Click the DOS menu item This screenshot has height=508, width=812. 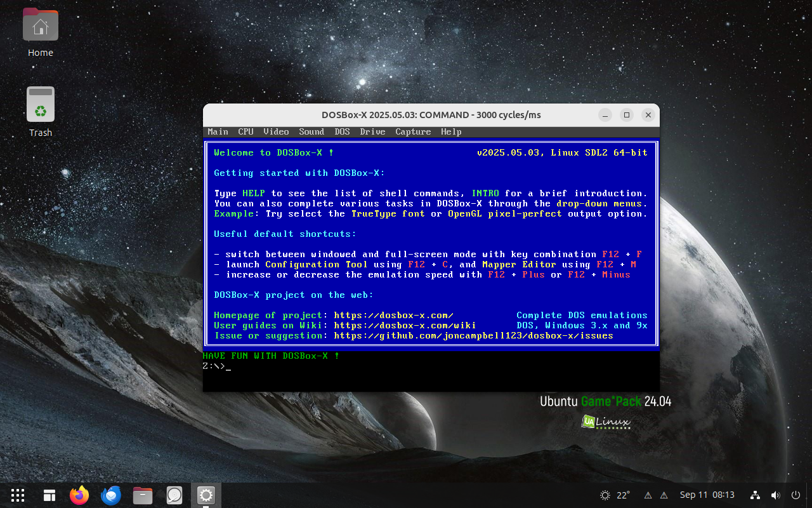[342, 132]
